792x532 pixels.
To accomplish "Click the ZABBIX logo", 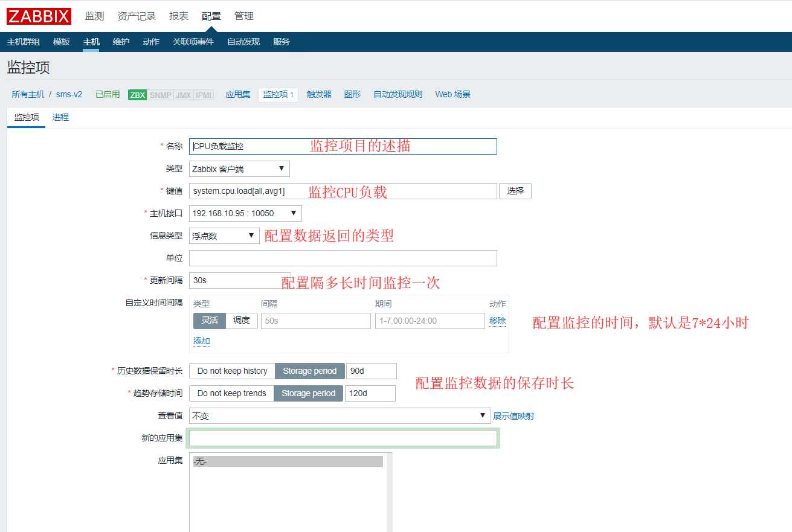I will click(39, 16).
